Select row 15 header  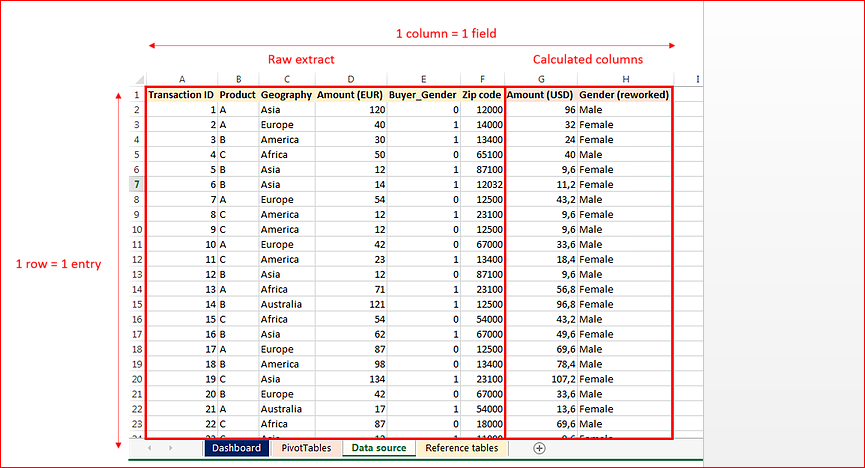[x=137, y=304]
